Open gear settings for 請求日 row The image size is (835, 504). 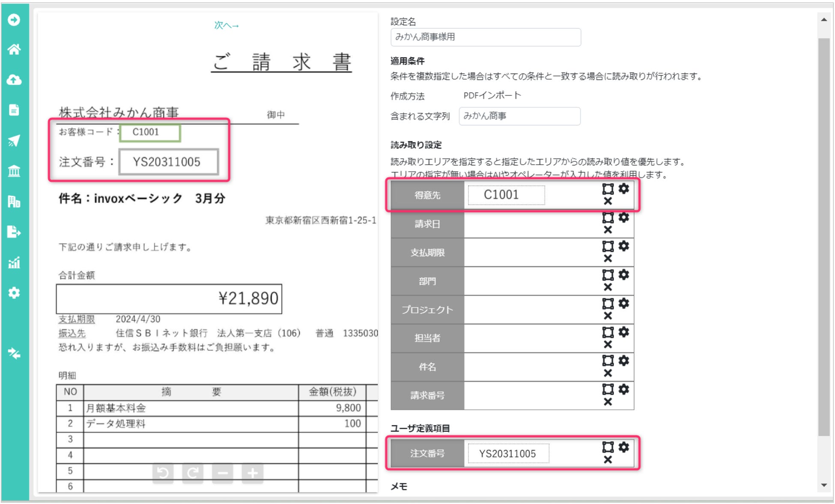624,217
